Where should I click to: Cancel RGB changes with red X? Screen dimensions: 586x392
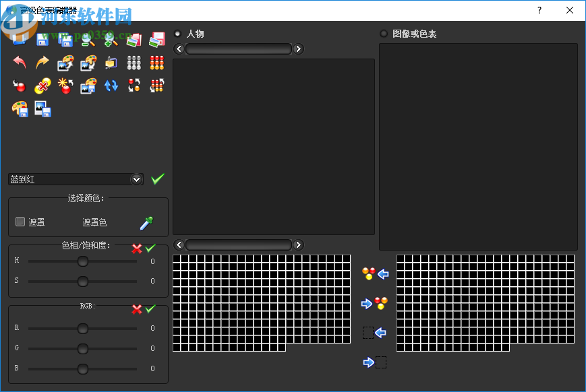click(x=137, y=310)
